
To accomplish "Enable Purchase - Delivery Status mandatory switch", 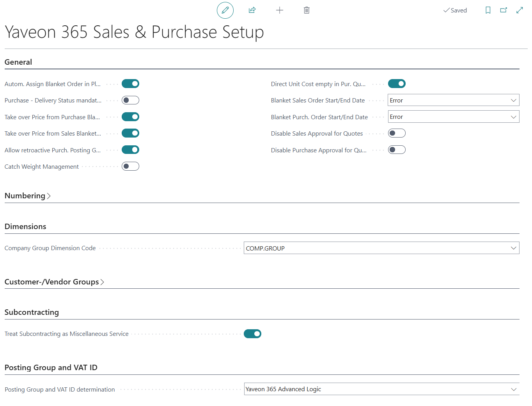I will pos(130,100).
